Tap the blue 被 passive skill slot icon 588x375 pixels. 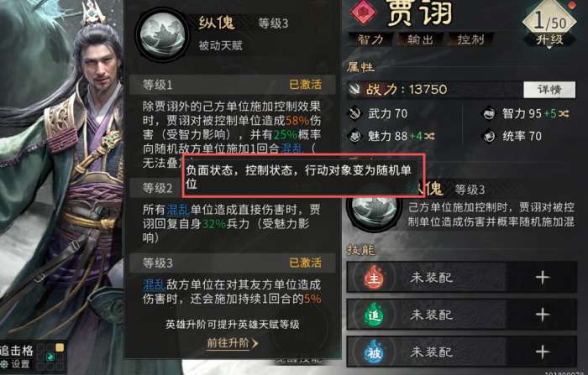point(374,352)
